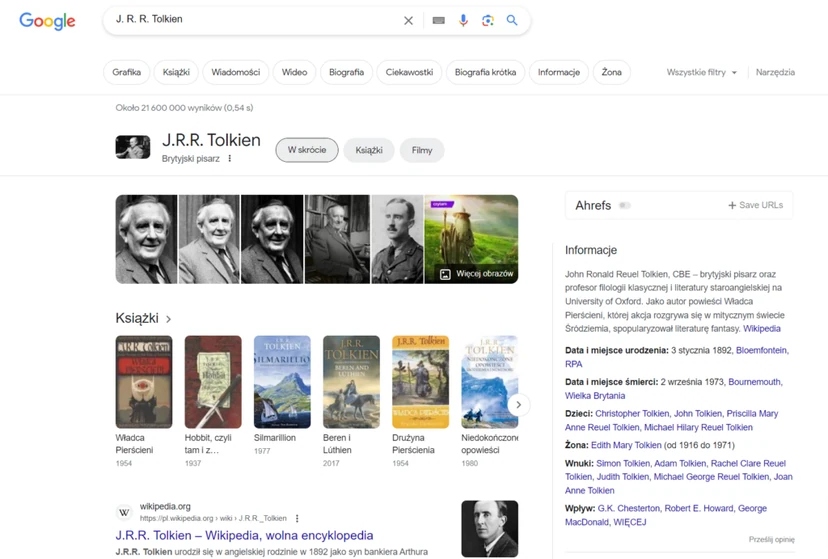Toggle the Ahrefs switch
The image size is (828, 559).
pos(625,205)
